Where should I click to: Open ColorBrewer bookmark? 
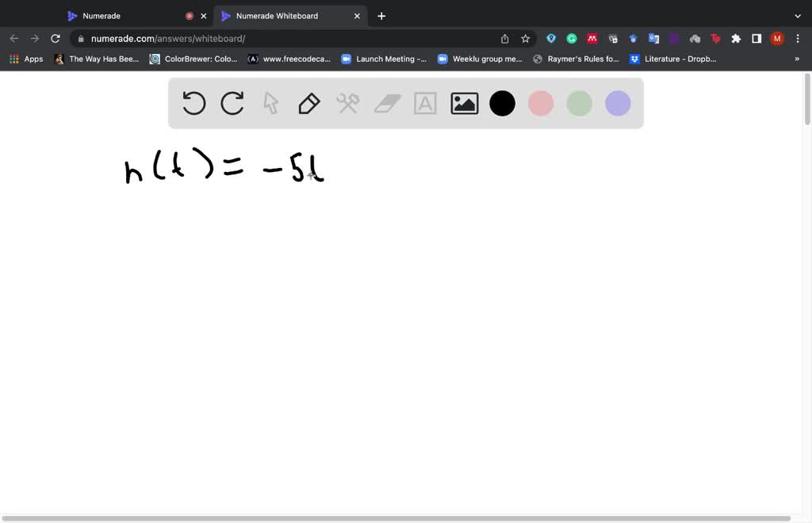[193, 59]
